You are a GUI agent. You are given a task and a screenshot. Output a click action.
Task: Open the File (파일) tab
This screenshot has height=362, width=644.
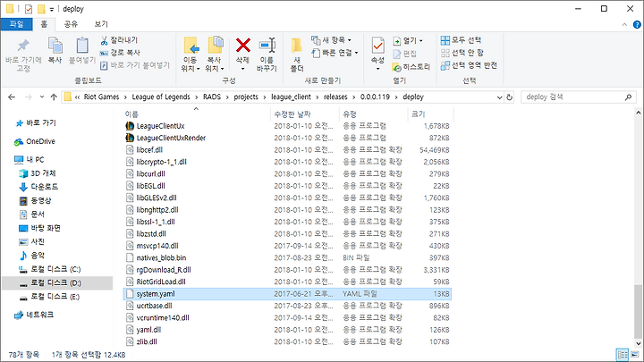[x=16, y=24]
